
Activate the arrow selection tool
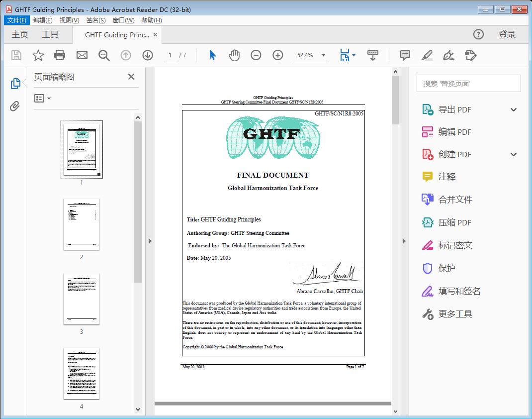[x=211, y=55]
